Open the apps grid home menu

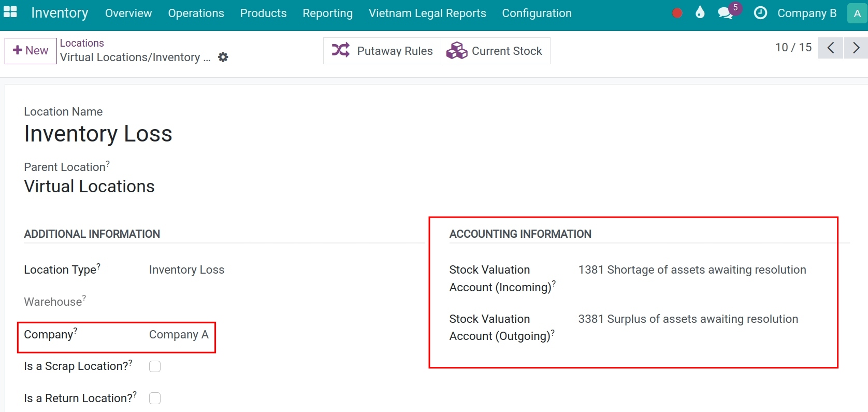click(x=10, y=12)
